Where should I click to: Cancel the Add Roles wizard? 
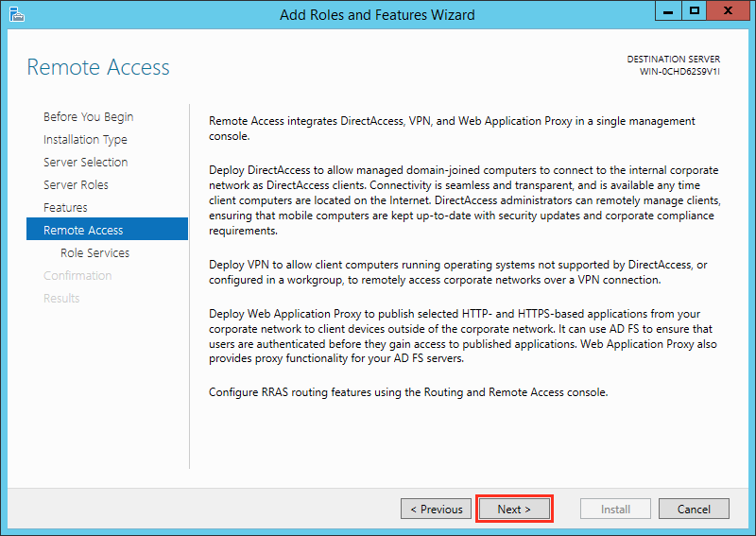[694, 509]
